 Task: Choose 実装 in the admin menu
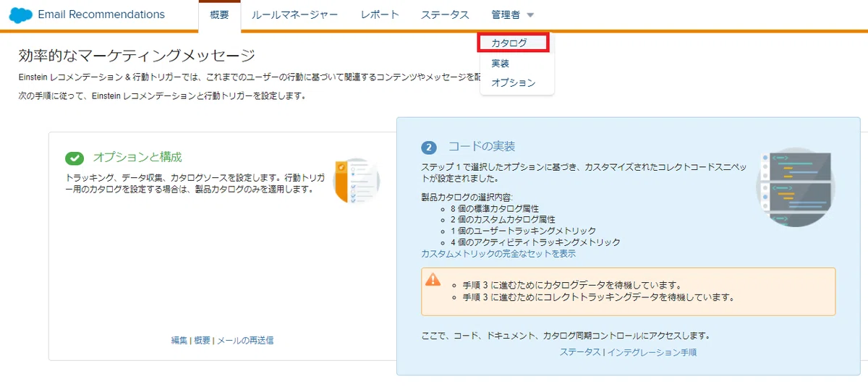click(501, 63)
